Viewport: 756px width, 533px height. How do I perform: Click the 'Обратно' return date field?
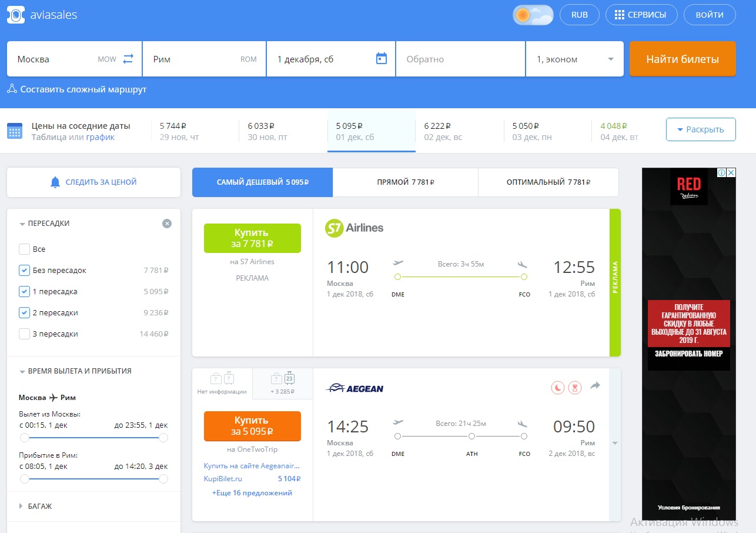point(460,59)
